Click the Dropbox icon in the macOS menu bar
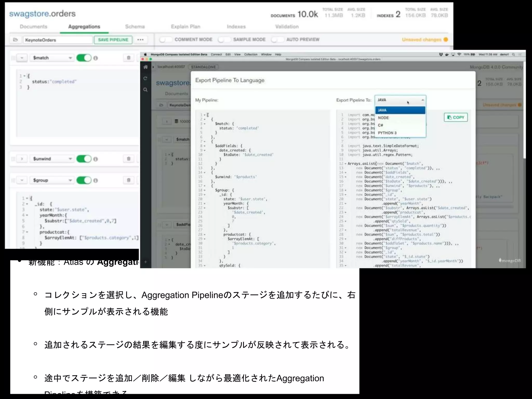This screenshot has width=532, height=399. 441,55
